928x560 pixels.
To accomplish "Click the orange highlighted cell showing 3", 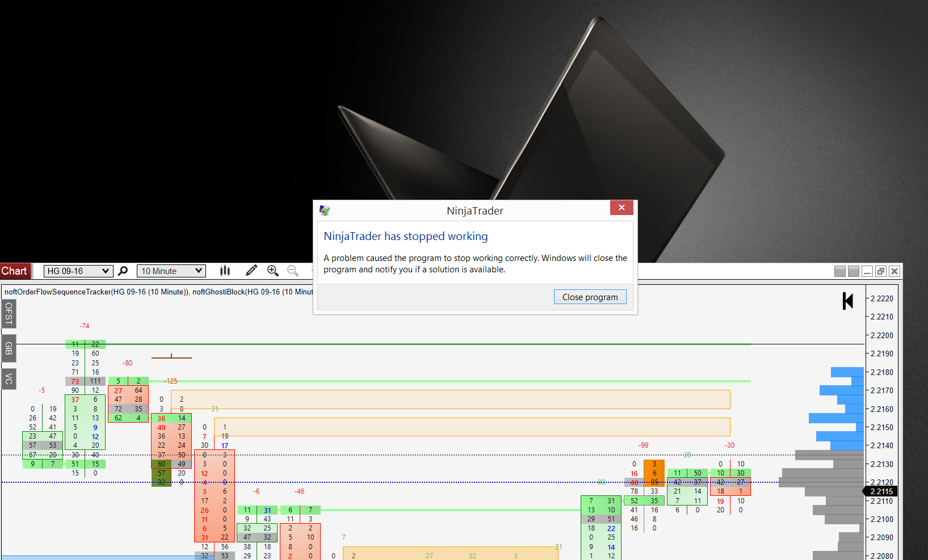I will (x=654, y=464).
